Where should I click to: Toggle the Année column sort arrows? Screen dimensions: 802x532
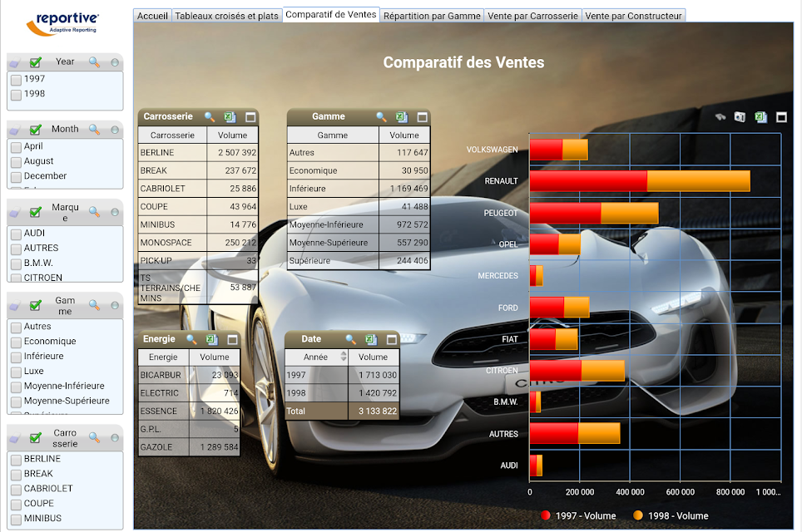coord(344,357)
